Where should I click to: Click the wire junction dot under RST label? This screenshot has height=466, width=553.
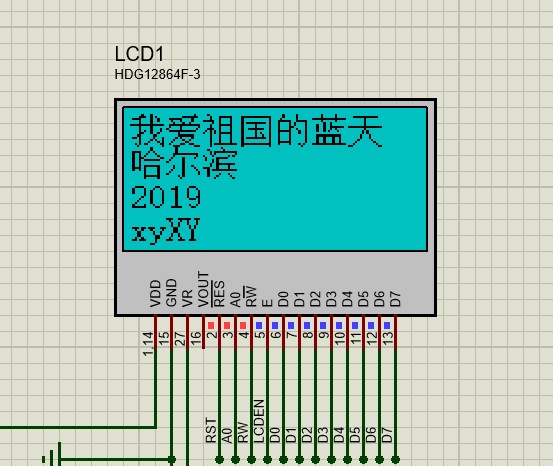(x=219, y=460)
